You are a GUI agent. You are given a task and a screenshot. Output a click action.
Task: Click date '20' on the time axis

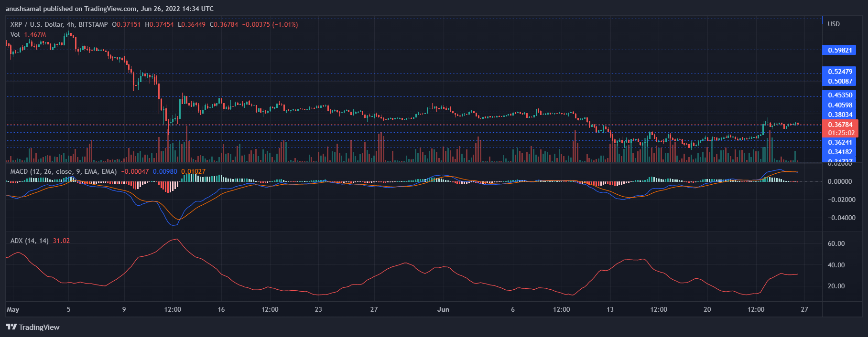(707, 309)
